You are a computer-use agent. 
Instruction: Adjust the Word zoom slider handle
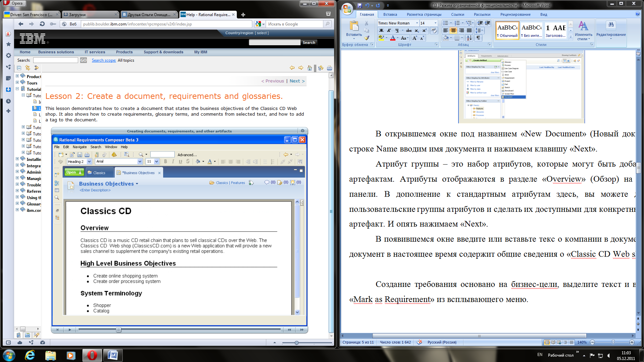click(613, 342)
